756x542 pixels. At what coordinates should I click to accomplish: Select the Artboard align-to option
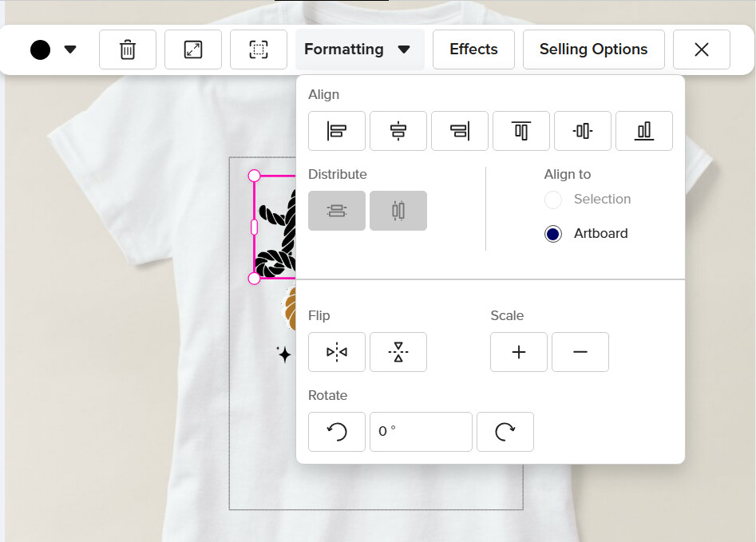coord(553,234)
